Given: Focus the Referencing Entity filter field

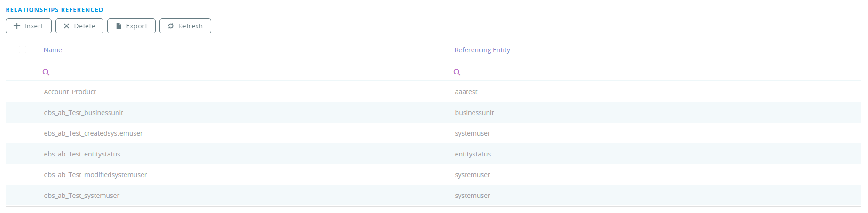Looking at the screenshot, I should (658, 72).
